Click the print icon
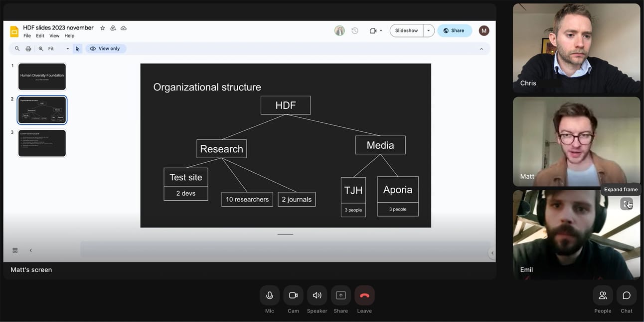The width and height of the screenshot is (644, 322). (28, 48)
